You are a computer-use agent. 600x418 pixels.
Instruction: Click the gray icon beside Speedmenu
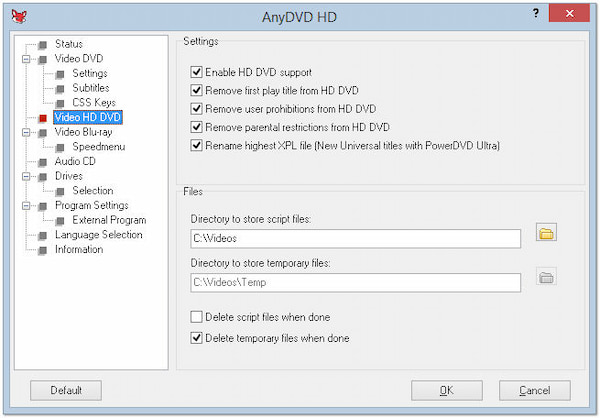[x=60, y=148]
